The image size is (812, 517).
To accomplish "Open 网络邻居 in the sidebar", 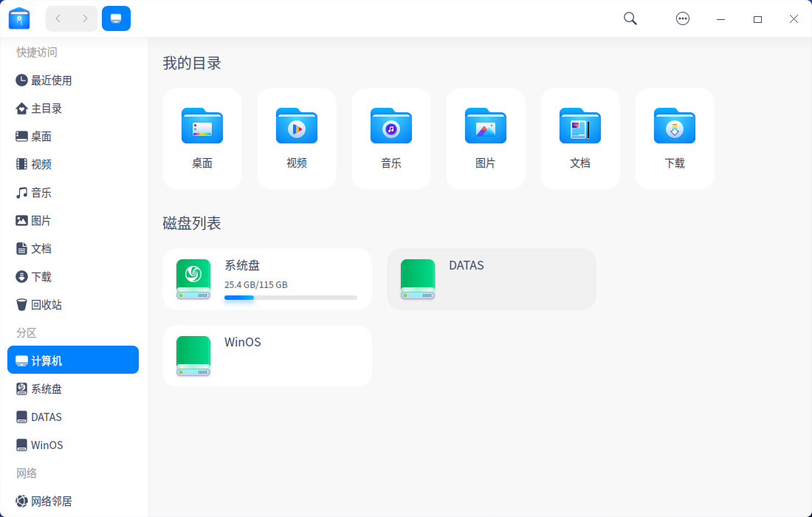I will tap(73, 501).
